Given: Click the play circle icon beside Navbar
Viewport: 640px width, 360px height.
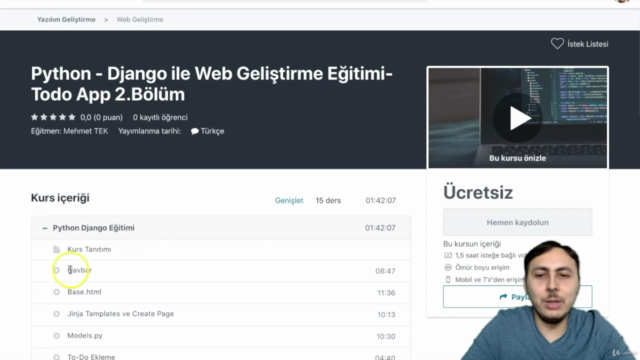Looking at the screenshot, I should pyautogui.click(x=56, y=270).
